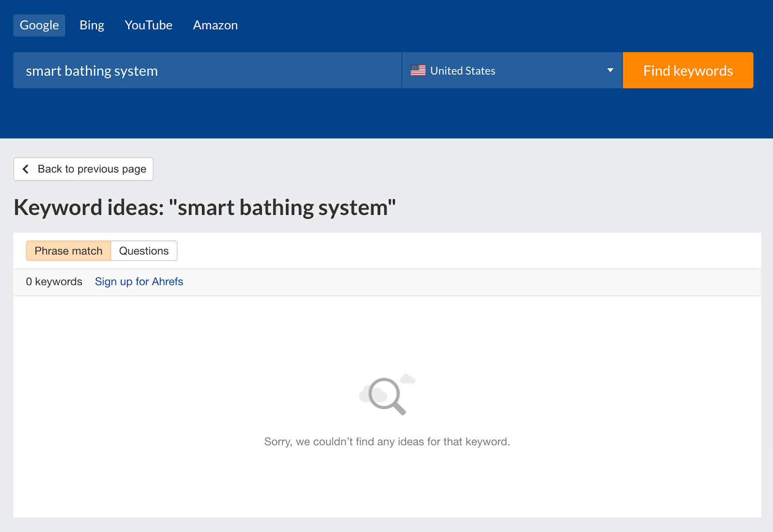773x532 pixels.
Task: Open the country selector dropdown arrow
Action: pyautogui.click(x=610, y=70)
